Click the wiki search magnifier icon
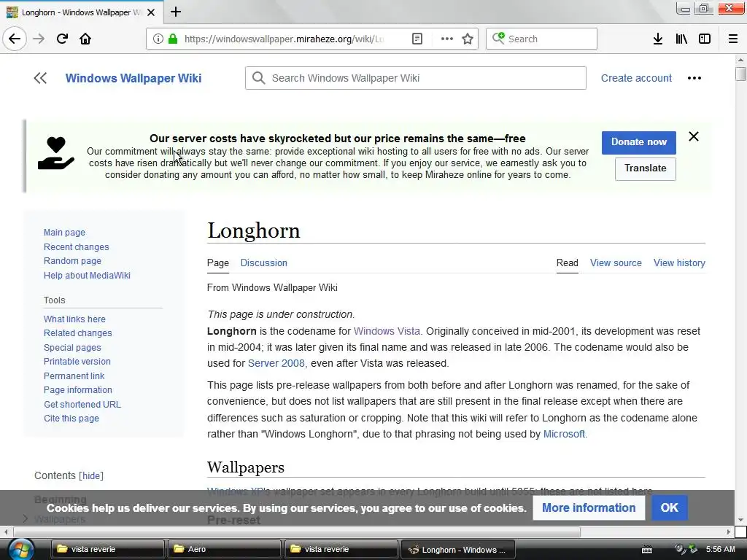747x560 pixels. 259,78
